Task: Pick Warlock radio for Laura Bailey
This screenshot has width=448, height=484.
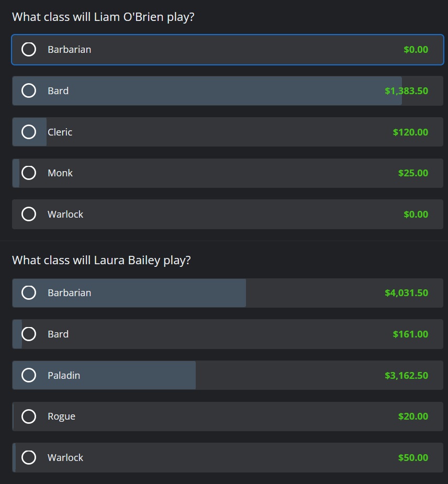Action: tap(29, 457)
